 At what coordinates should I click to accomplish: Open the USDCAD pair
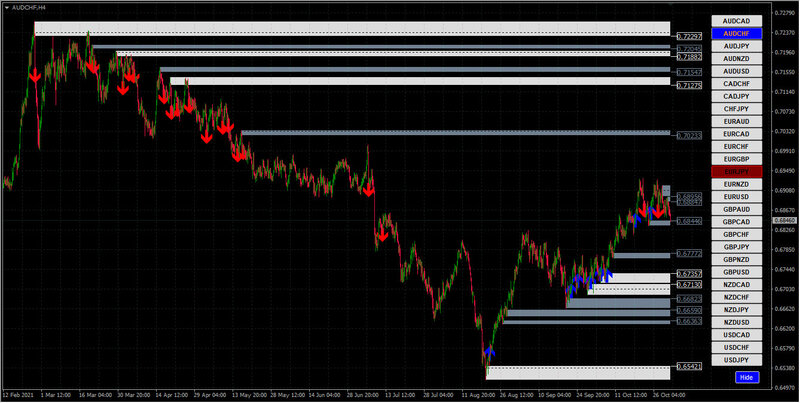pyautogui.click(x=737, y=335)
